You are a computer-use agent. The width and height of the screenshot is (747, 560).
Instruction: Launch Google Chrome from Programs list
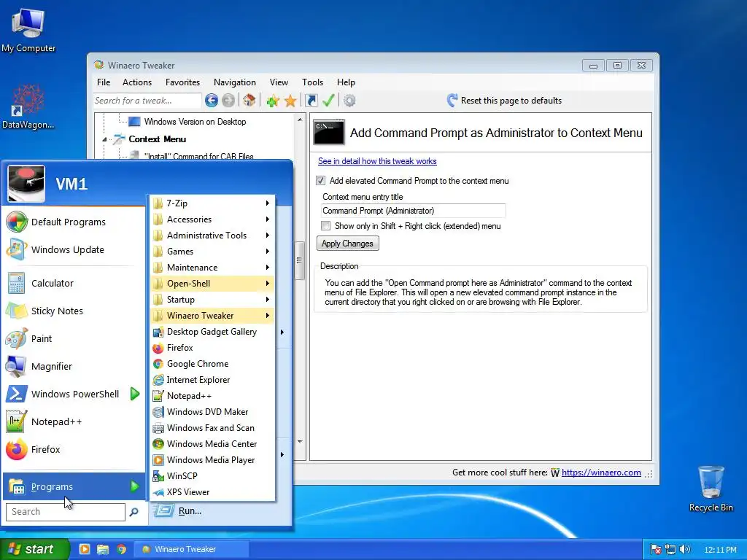coord(212,364)
